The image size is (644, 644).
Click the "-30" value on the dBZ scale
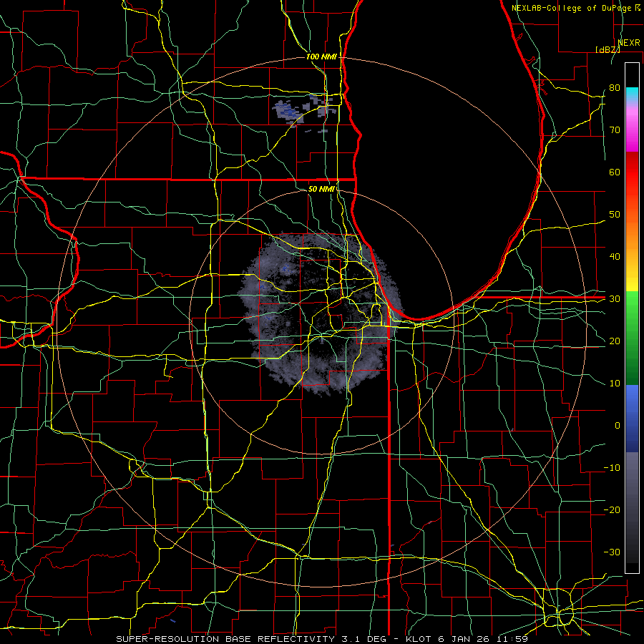point(612,552)
